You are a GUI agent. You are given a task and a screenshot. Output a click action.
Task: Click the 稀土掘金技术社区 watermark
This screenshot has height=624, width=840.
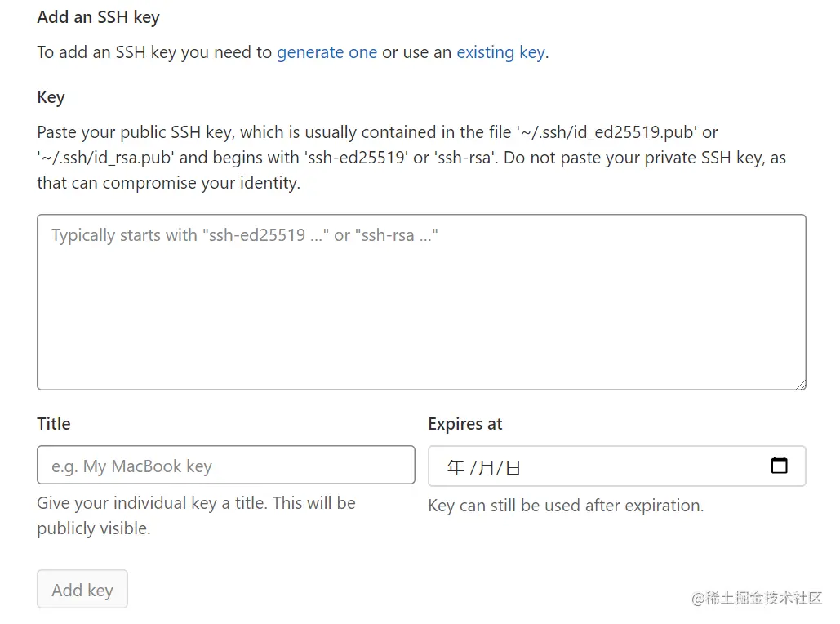tap(757, 598)
